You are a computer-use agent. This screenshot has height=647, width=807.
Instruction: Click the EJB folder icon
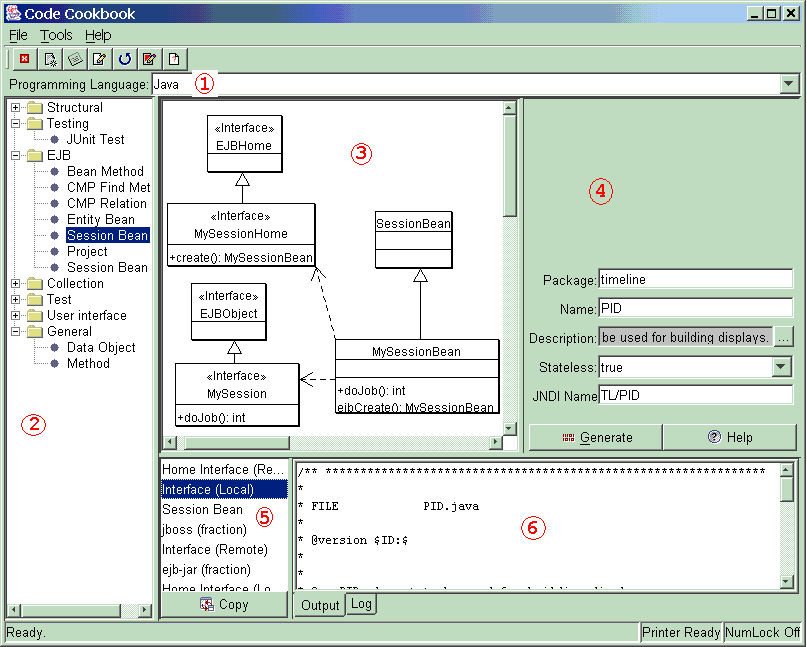click(x=35, y=155)
